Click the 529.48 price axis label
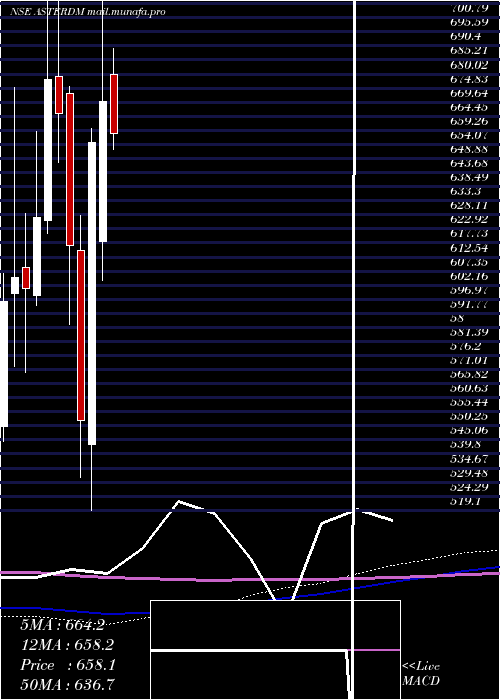500x700 pixels. click(x=470, y=473)
